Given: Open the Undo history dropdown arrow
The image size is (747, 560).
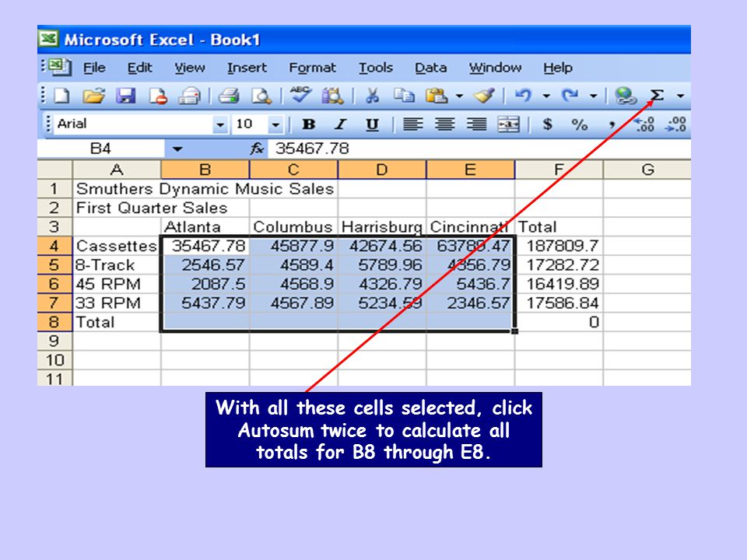Looking at the screenshot, I should pos(546,96).
